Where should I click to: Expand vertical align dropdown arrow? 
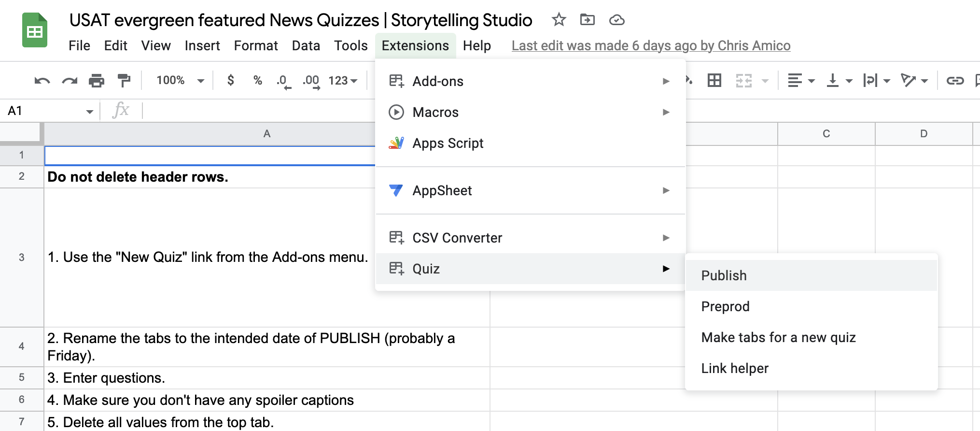[x=849, y=81]
